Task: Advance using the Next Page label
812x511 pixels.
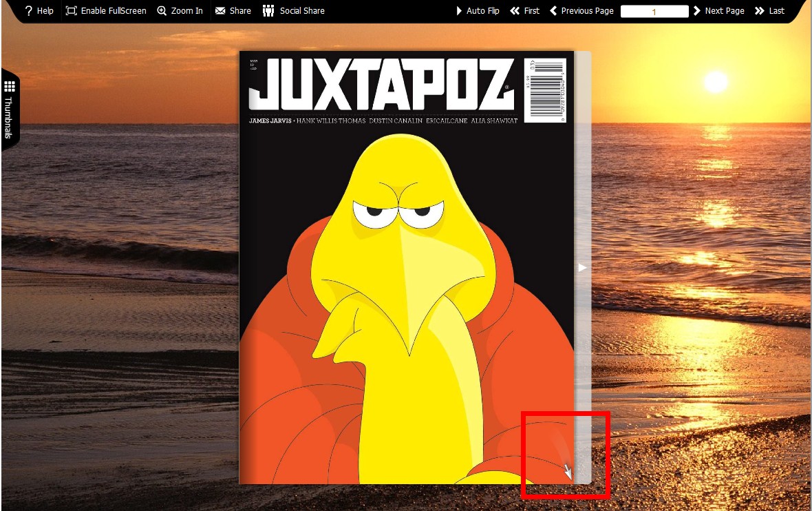Action: (x=725, y=11)
